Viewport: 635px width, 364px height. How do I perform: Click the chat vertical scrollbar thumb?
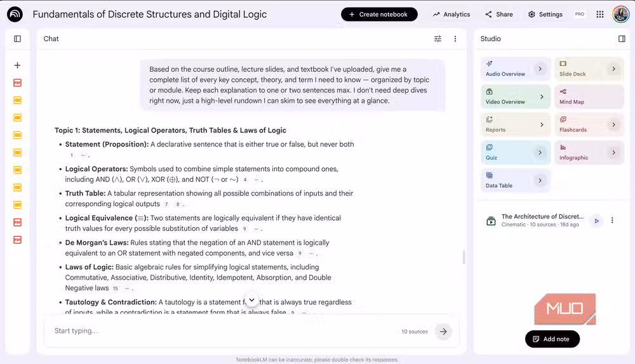464,257
